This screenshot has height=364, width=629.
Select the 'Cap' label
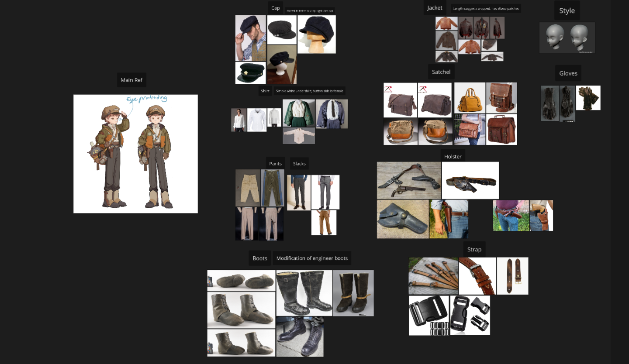click(276, 8)
